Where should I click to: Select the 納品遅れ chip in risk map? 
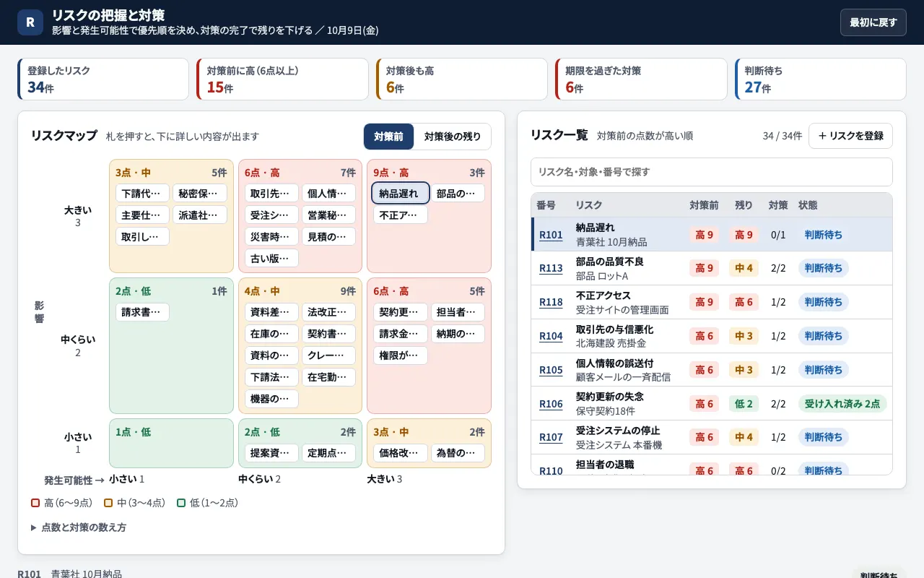(401, 194)
